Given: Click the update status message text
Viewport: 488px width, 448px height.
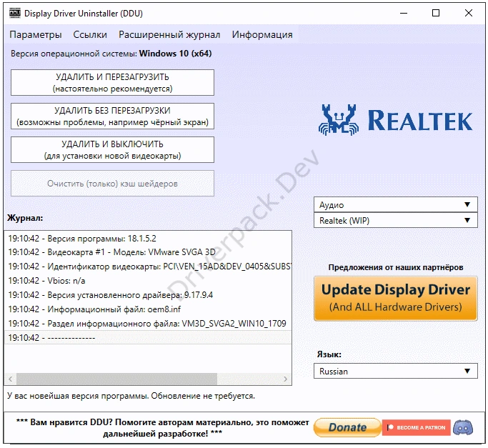Looking at the screenshot, I should pos(131,396).
